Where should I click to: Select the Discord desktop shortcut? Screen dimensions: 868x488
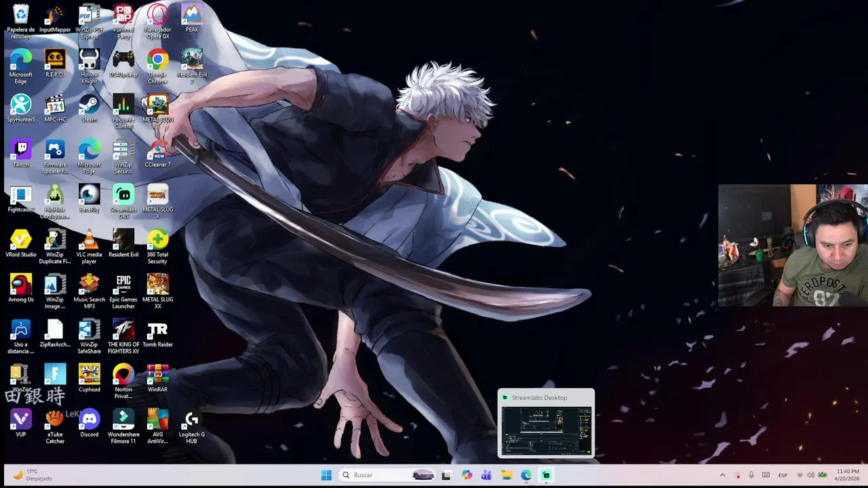point(89,424)
